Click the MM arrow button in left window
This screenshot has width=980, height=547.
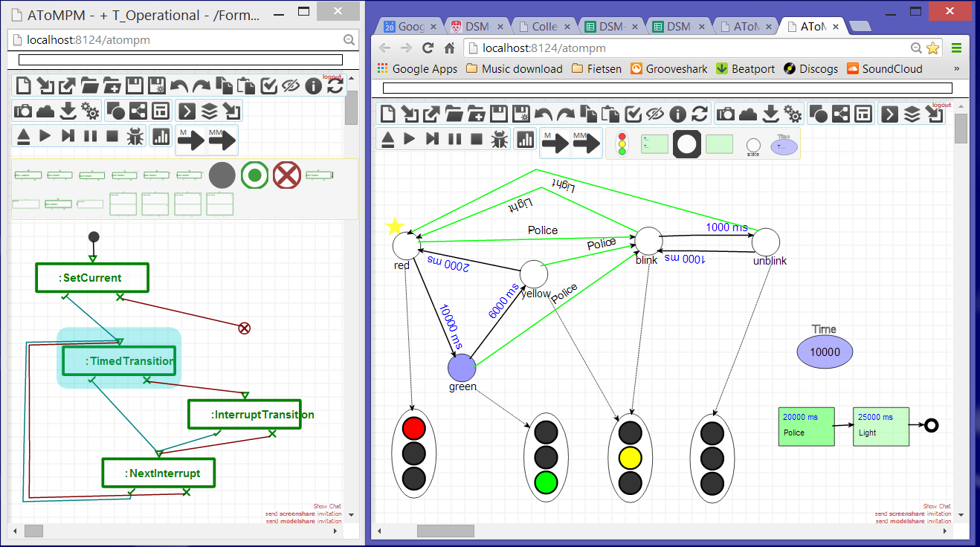[222, 139]
